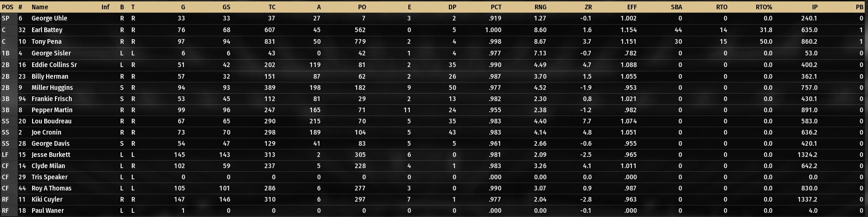Sort by RNG range column header

coord(541,7)
